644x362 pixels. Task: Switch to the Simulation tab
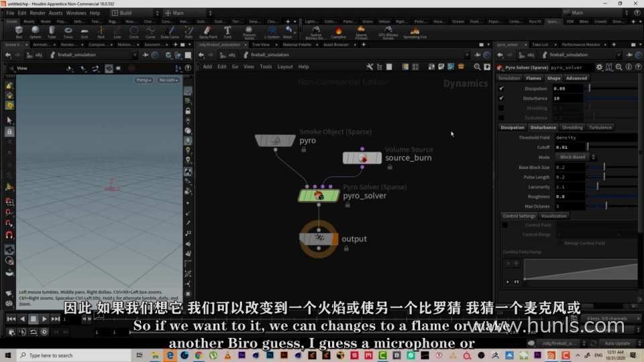(x=509, y=78)
